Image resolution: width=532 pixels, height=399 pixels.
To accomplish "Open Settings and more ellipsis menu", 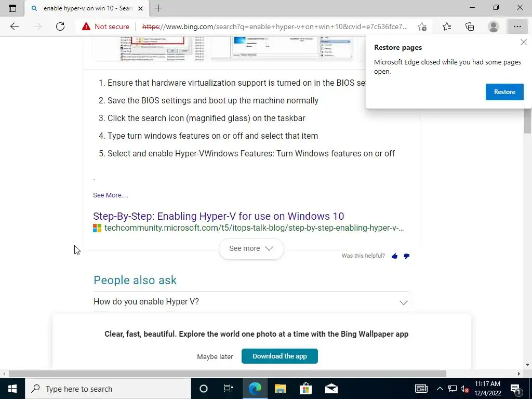I will point(517,26).
